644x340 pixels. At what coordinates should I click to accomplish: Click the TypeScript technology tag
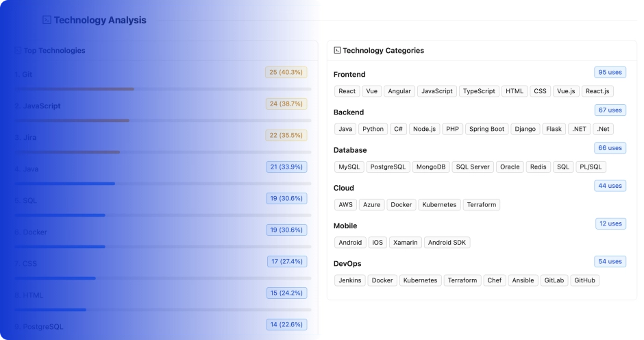[x=479, y=91]
